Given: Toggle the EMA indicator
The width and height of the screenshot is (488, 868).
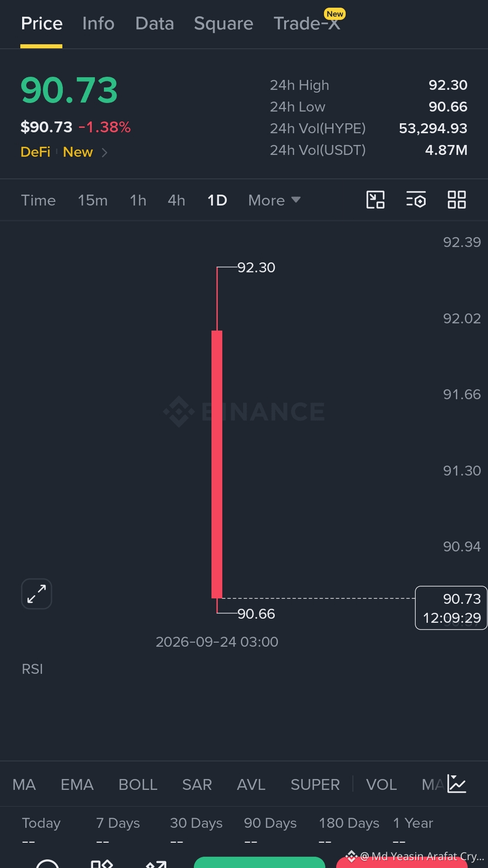Looking at the screenshot, I should coord(77,785).
